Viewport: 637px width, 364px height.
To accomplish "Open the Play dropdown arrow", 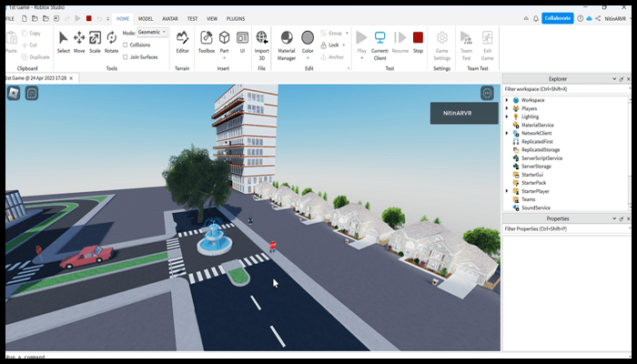I will [361, 57].
